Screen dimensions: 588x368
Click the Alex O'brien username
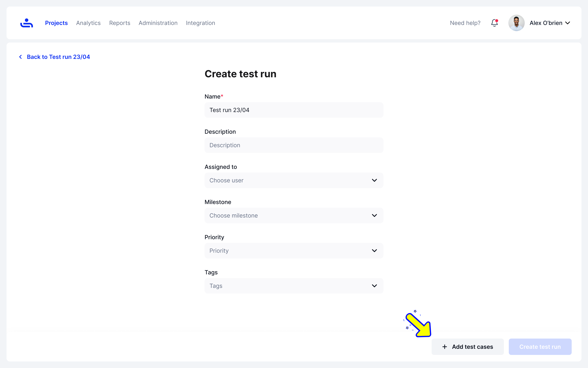click(x=546, y=23)
